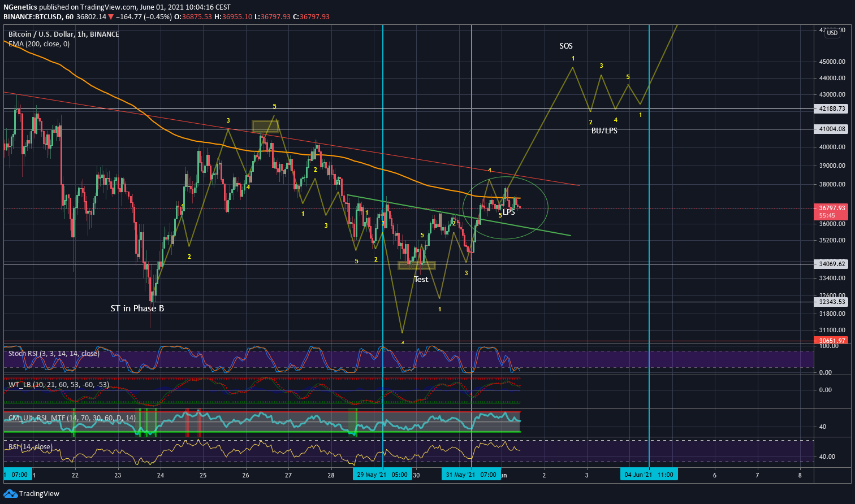Image resolution: width=855 pixels, height=504 pixels.
Task: Click the BU/LPS text annotation
Action: pyautogui.click(x=604, y=131)
